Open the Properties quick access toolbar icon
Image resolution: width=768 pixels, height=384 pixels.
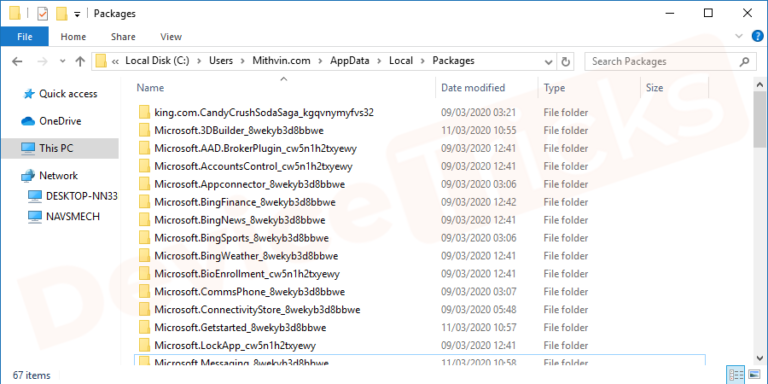point(43,14)
